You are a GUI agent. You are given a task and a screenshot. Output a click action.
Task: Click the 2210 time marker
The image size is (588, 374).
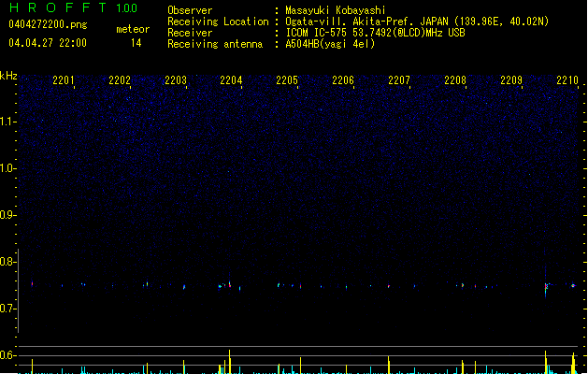point(567,80)
